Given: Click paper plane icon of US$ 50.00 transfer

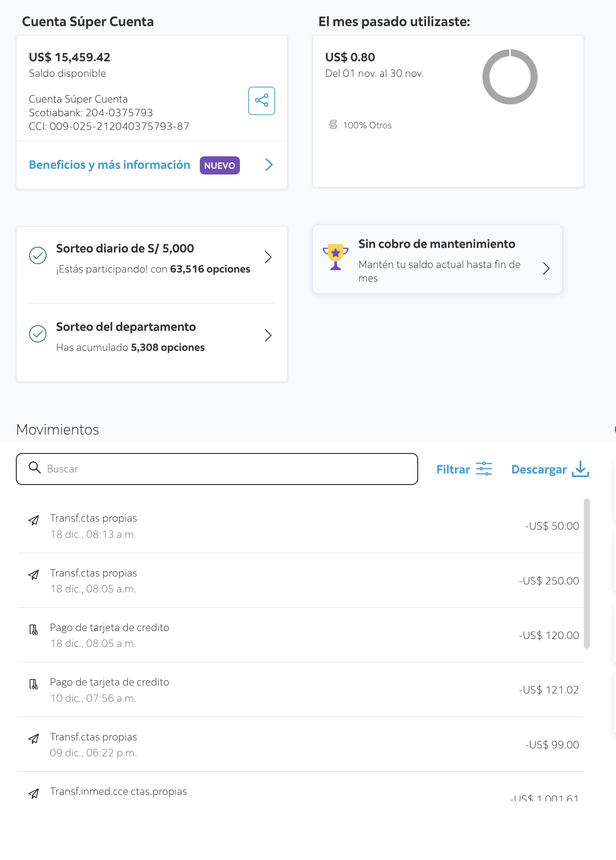Looking at the screenshot, I should point(34,520).
